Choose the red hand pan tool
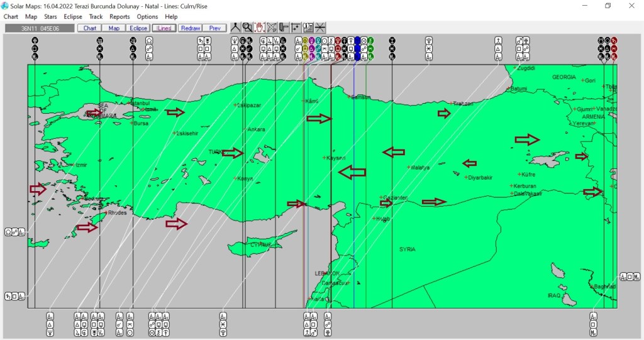Viewport: 644px width, 340px height. tap(259, 28)
